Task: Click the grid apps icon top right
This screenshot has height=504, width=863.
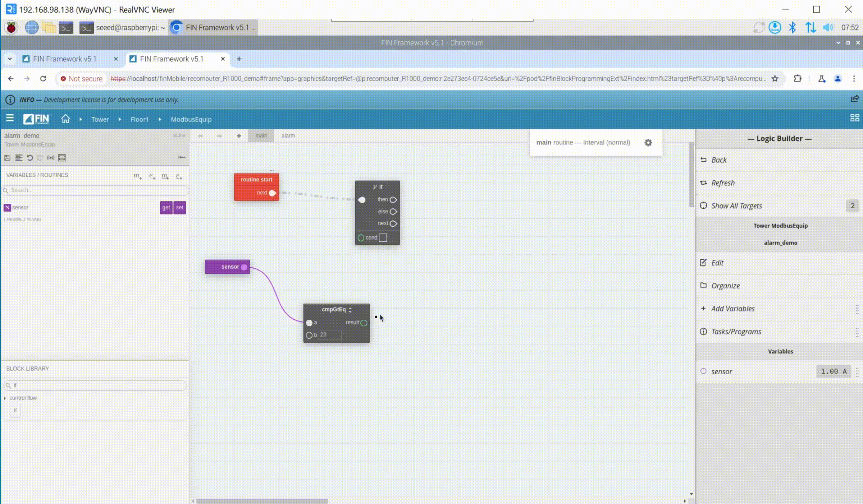Action: [854, 118]
